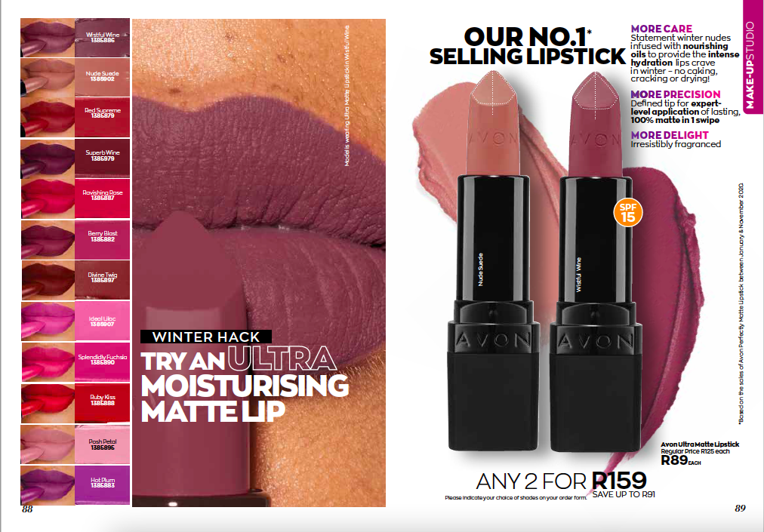Click the orange SPF 15 badge
The image size is (764, 532).
click(x=628, y=212)
